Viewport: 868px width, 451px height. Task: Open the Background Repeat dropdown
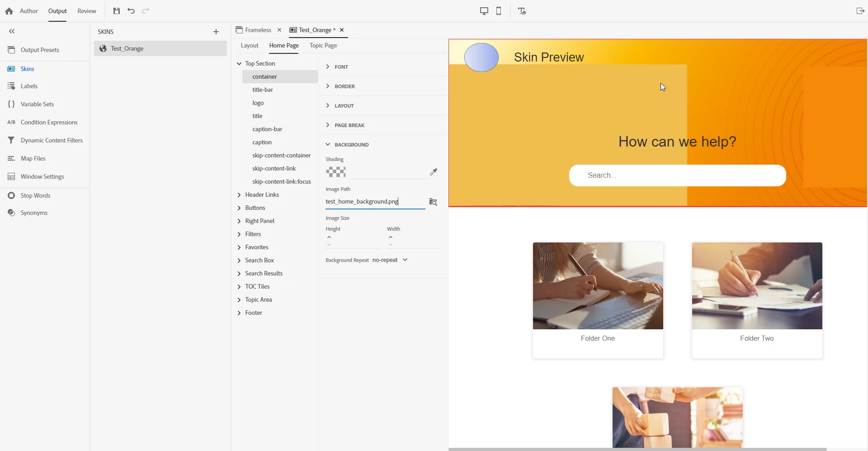pyautogui.click(x=390, y=260)
